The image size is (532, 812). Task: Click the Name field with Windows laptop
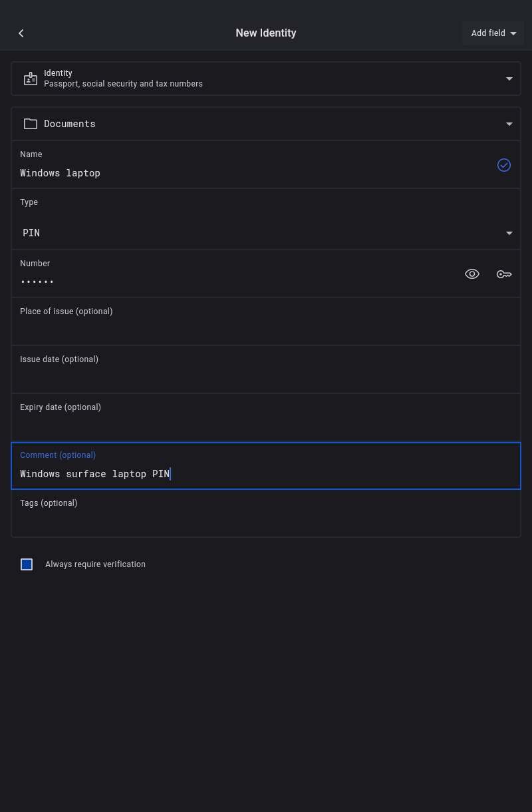click(253, 173)
